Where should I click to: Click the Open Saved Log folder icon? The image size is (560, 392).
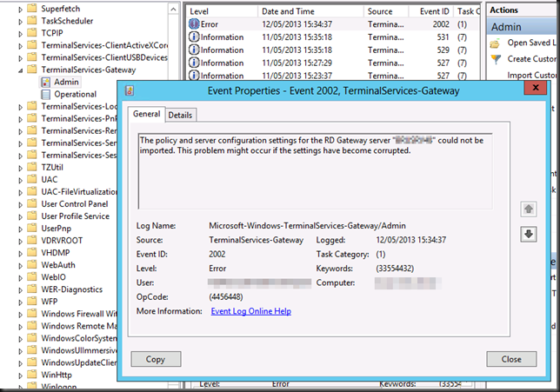point(496,43)
